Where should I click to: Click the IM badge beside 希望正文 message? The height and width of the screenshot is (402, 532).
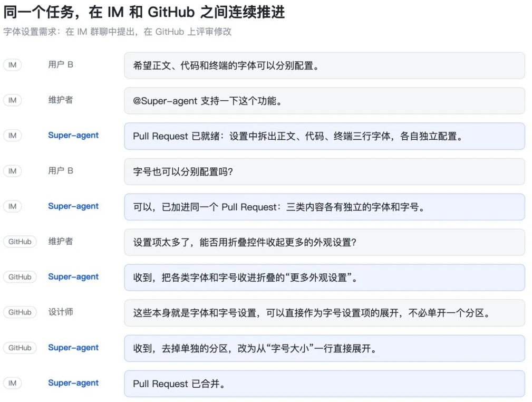(13, 65)
